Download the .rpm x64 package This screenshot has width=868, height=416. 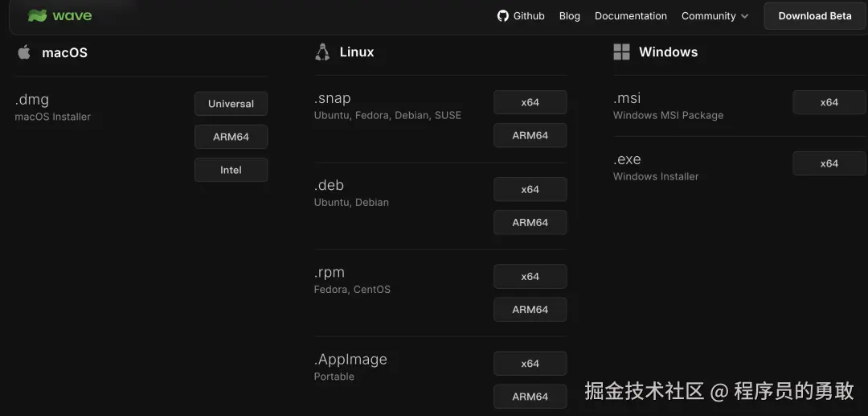coord(530,277)
